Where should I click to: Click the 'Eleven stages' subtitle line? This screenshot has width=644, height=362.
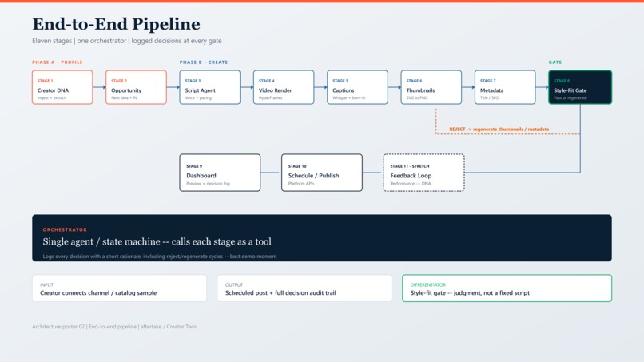[x=127, y=41]
